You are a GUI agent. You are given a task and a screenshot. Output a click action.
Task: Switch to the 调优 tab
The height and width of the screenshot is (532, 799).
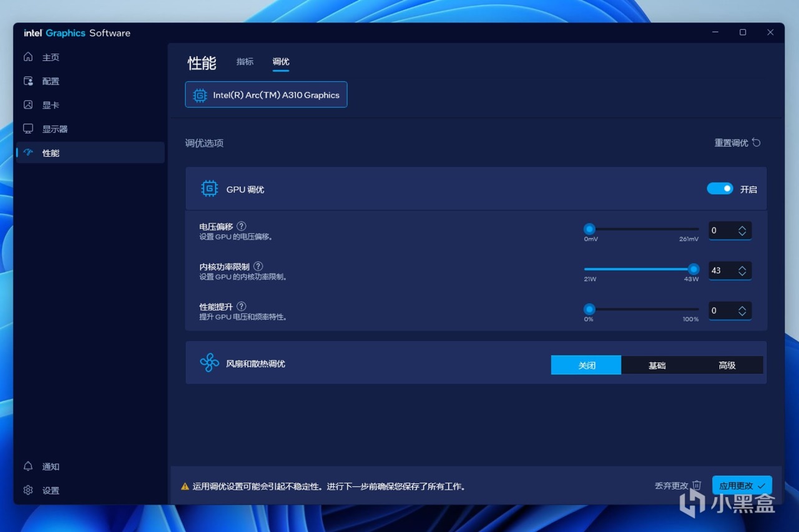pos(281,62)
